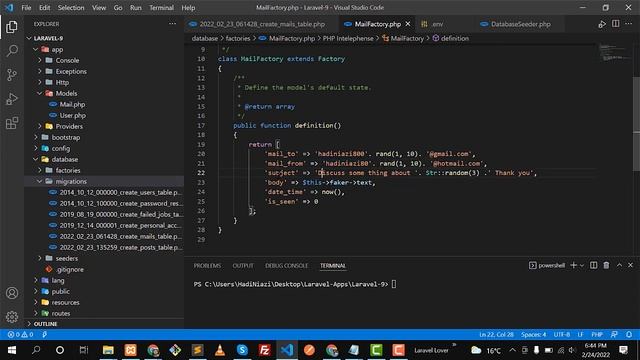Add a new terminal with plus icon
The height and width of the screenshot is (360, 640).
[573, 265]
